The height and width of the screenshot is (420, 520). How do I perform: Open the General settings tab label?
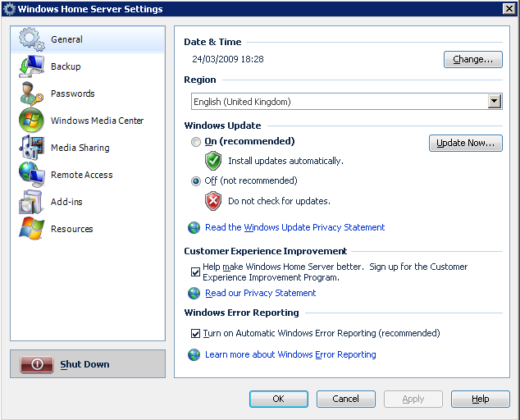point(66,39)
